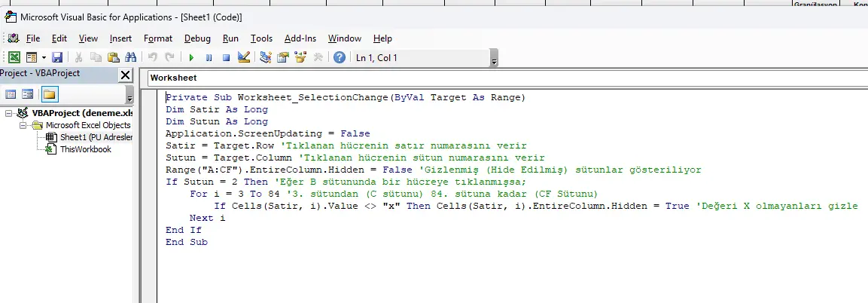Open the Format menu
The width and height of the screenshot is (868, 303).
point(158,38)
